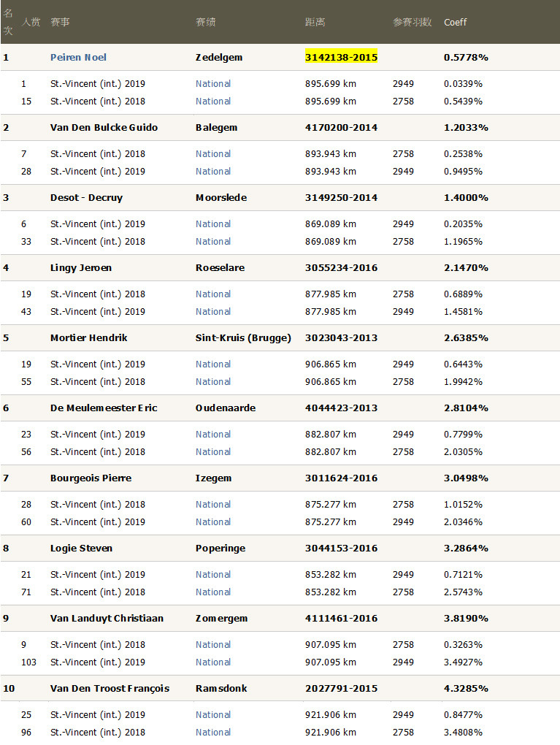
Task: Click the 参赛羽数 column header
Action: click(x=412, y=22)
